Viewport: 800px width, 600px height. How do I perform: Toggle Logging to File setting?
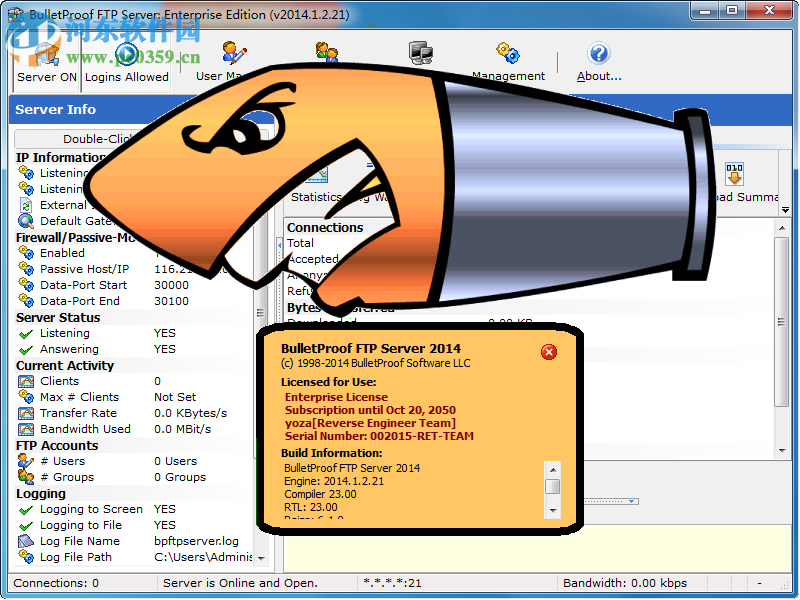point(25,525)
